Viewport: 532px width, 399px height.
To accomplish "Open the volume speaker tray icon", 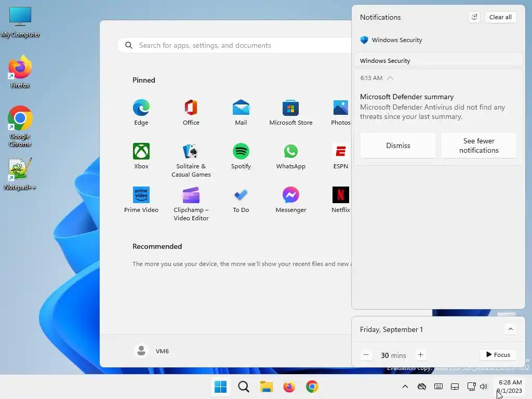I will [484, 387].
